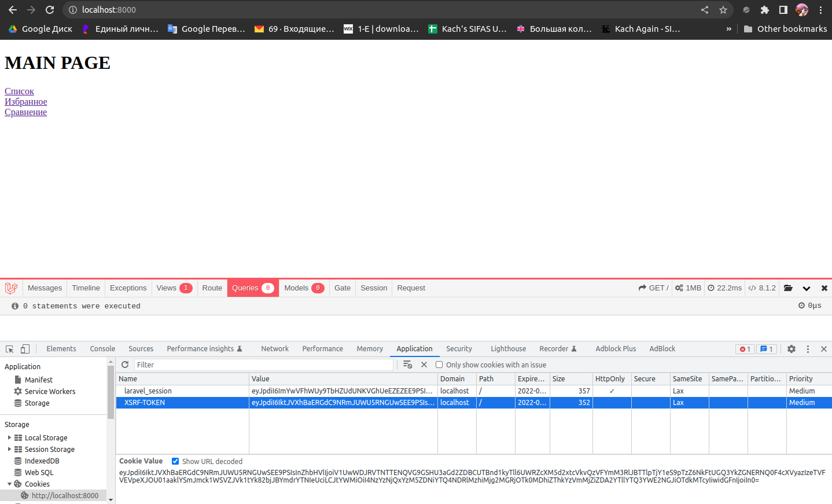The width and height of the screenshot is (832, 504).
Task: Open DevTools settings with the gear icon
Action: pos(791,349)
